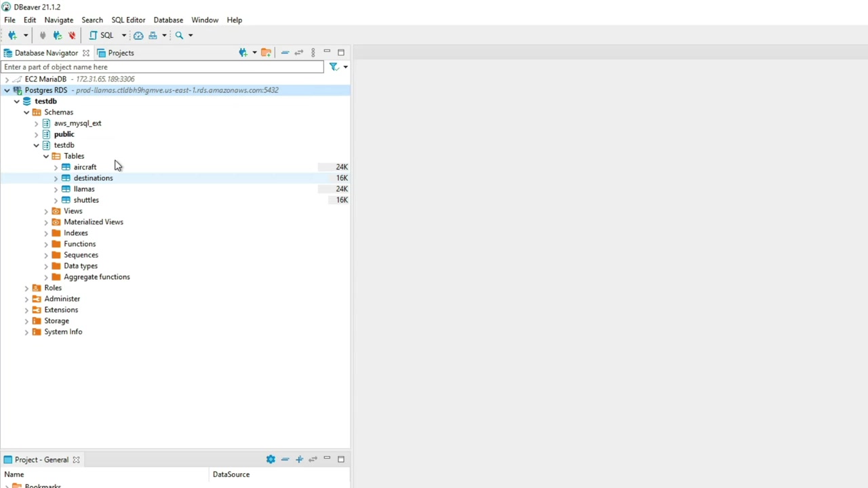Minimize the Database Navigator panel
This screenshot has width=868, height=488.
(x=327, y=52)
